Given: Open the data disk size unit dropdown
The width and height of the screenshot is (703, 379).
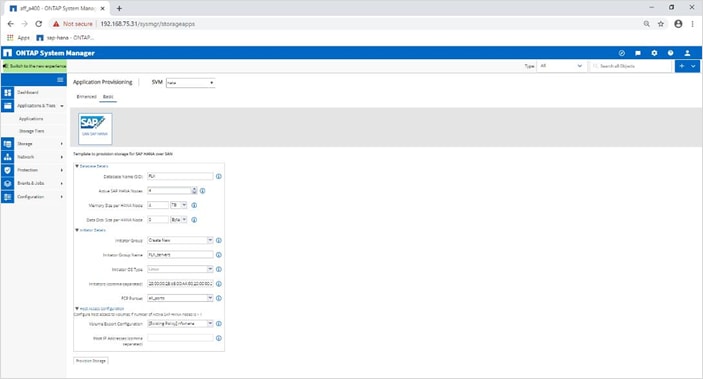Looking at the screenshot, I should (178, 220).
